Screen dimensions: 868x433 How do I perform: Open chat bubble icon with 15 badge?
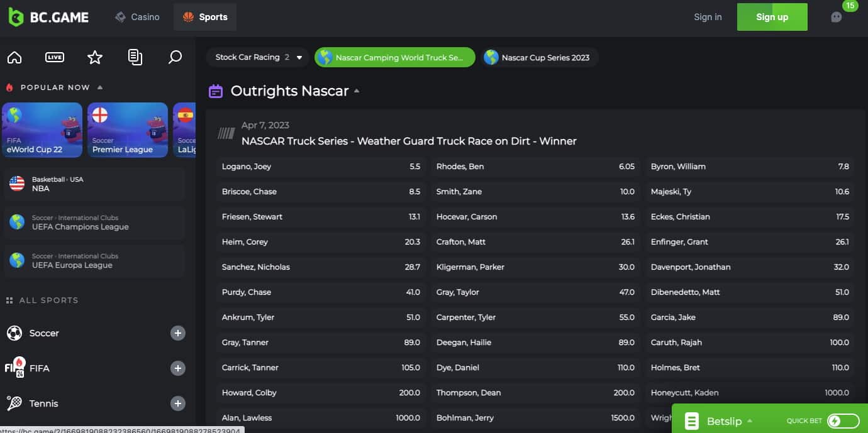pyautogui.click(x=837, y=17)
